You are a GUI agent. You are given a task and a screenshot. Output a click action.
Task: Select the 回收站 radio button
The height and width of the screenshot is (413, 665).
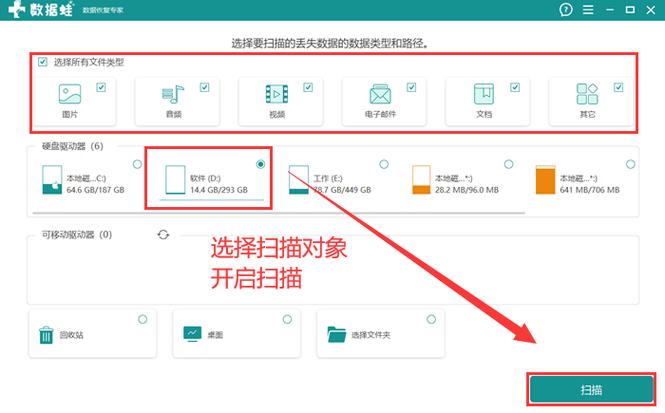coord(142,319)
